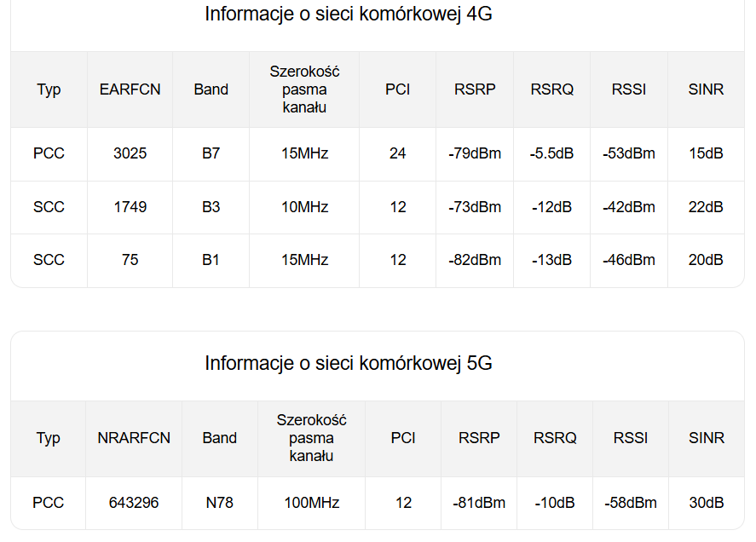Viewport: 756px width, 542px height.
Task: Click the B7 band cell
Action: [211, 154]
